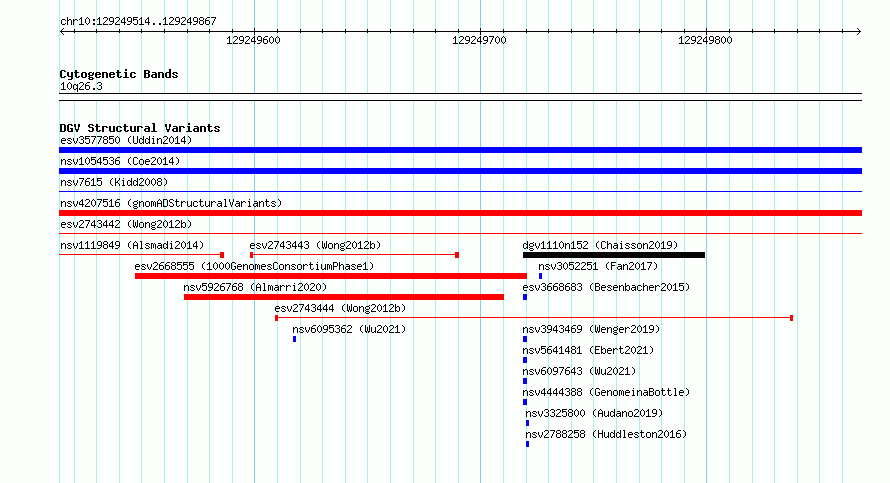Click the blue marker under nsv6097643

(525, 381)
